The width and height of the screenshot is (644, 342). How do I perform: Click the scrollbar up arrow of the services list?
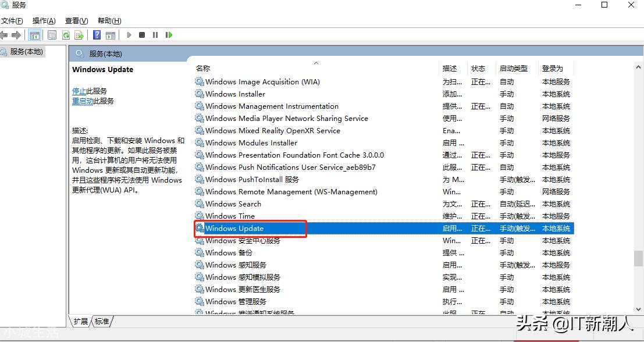tap(639, 67)
